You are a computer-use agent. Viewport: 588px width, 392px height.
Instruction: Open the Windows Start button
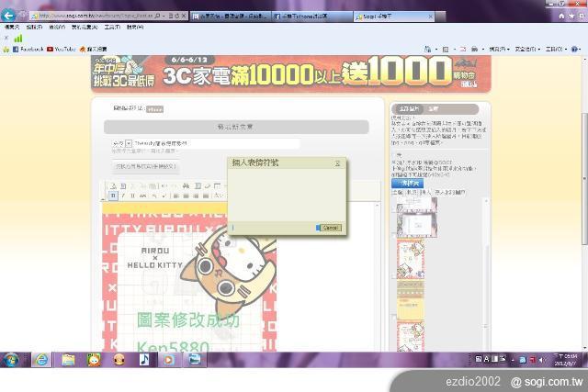(11, 360)
